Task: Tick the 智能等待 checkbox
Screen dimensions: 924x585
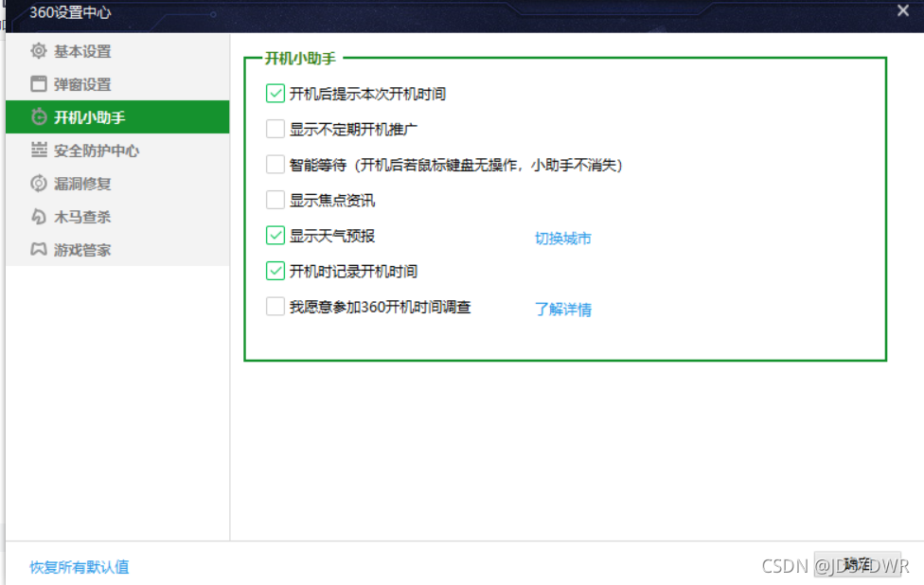Action: click(275, 165)
